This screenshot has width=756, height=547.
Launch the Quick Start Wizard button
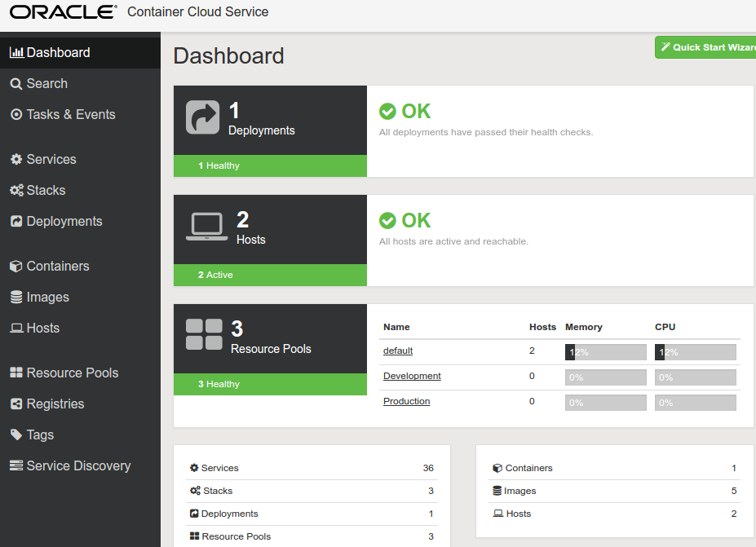pos(705,47)
